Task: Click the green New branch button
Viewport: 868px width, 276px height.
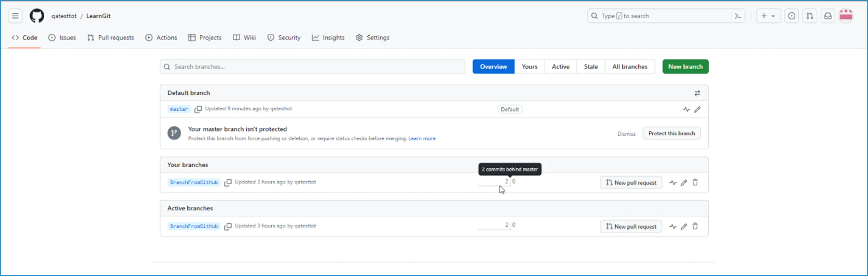Action: [685, 67]
